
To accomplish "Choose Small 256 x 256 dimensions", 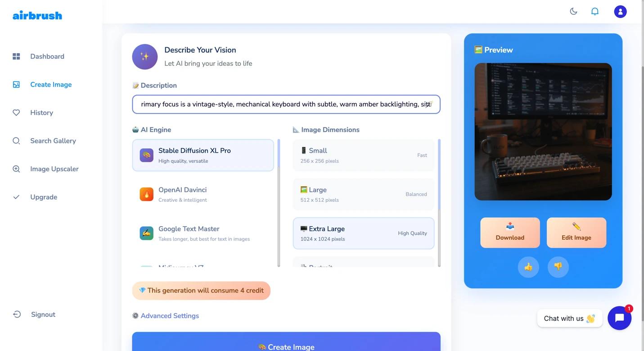I will coord(364,155).
